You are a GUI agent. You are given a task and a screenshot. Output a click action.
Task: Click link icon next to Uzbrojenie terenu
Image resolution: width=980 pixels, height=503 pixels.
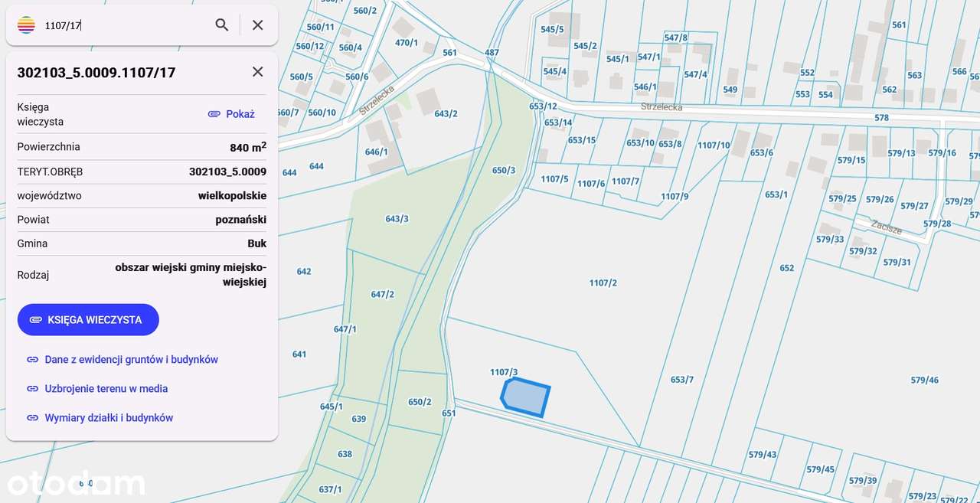pyautogui.click(x=32, y=389)
